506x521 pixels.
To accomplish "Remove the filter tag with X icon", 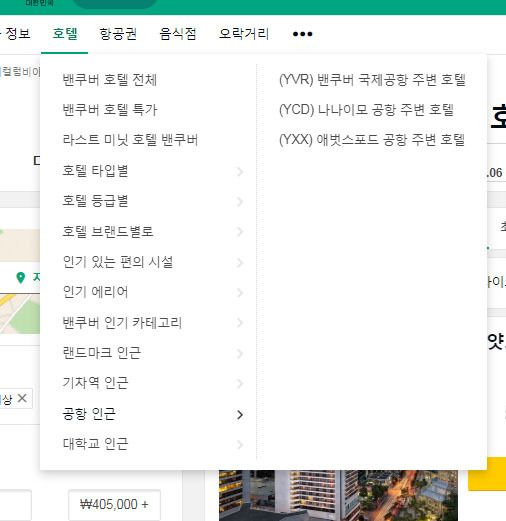I will (22, 398).
